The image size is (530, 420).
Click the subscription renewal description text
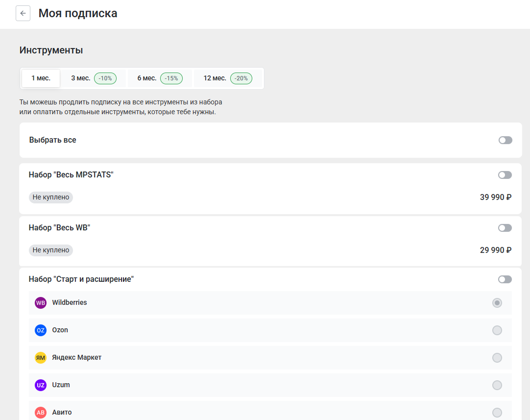pos(120,107)
